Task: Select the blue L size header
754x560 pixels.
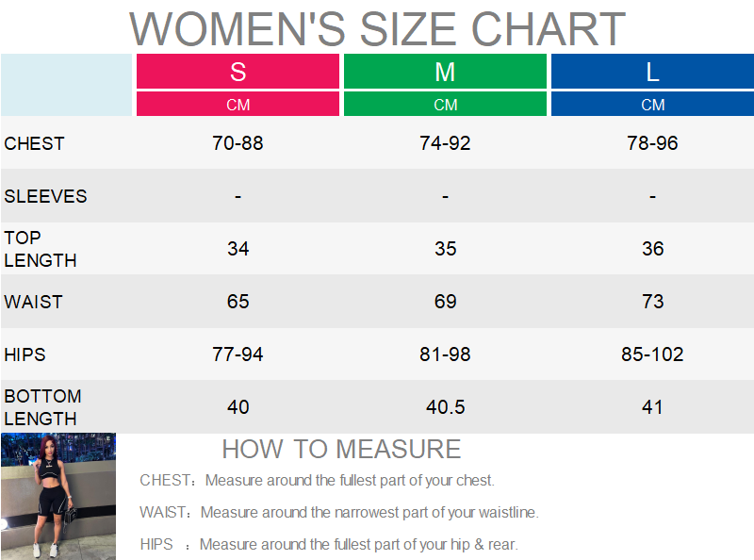Action: (x=652, y=72)
